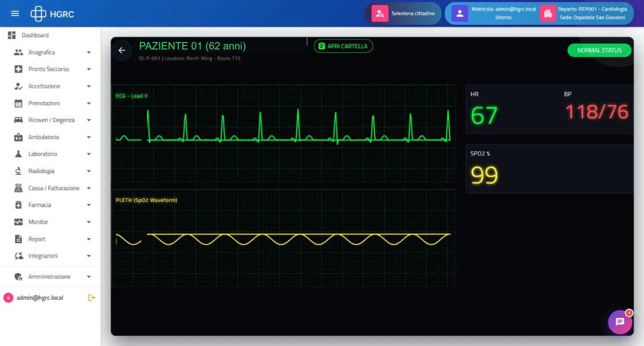The image size is (644, 346).
Task: Click the ECG - Lead II waveform chart
Action: click(283, 133)
